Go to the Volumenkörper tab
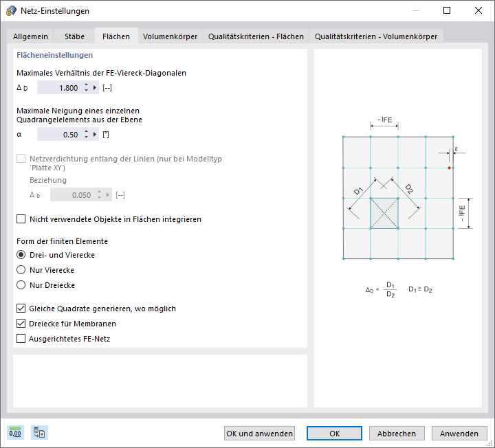 pos(170,36)
